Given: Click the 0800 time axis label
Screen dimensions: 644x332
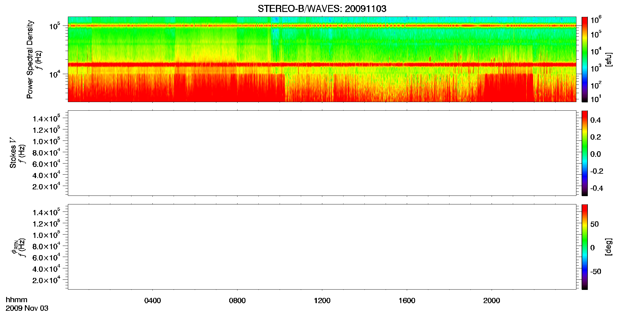Looking at the screenshot, I should [237, 301].
